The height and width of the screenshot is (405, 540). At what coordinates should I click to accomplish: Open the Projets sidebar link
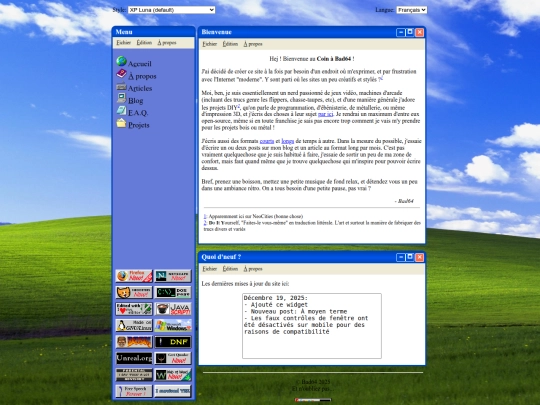(138, 125)
